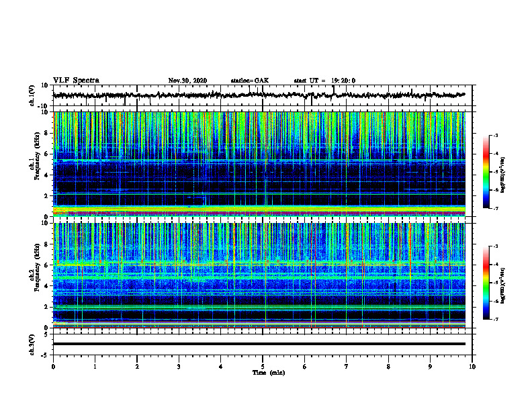Click the time axis tick label "10"
532x411 pixels.
tap(472, 367)
